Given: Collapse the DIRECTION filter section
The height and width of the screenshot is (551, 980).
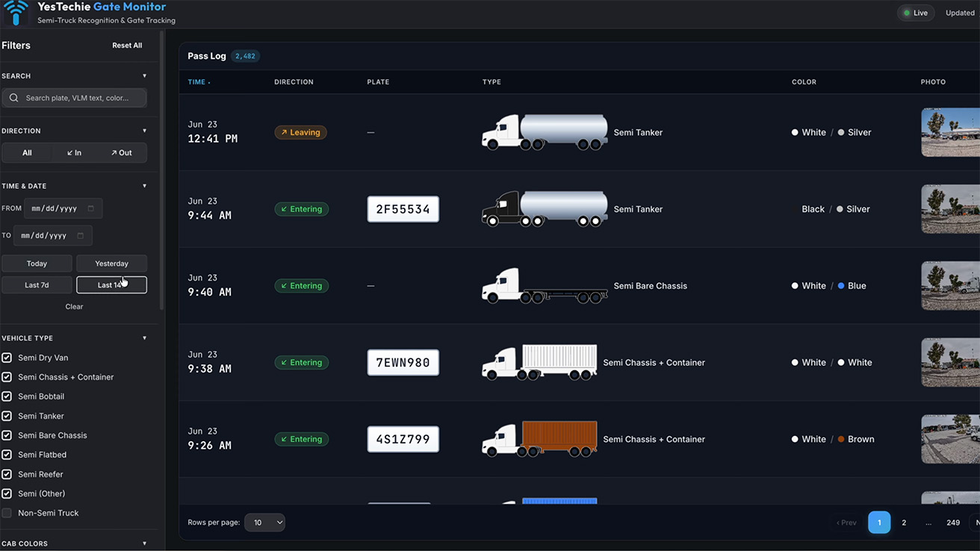Looking at the screenshot, I should click(x=145, y=131).
